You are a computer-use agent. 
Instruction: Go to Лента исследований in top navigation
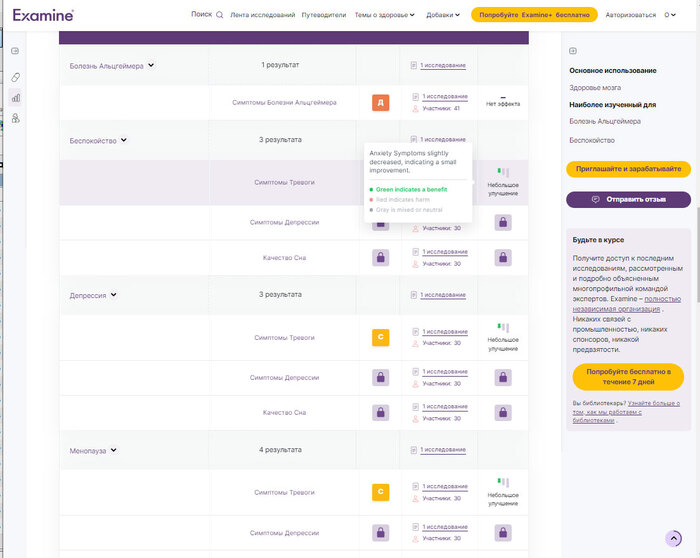[262, 15]
